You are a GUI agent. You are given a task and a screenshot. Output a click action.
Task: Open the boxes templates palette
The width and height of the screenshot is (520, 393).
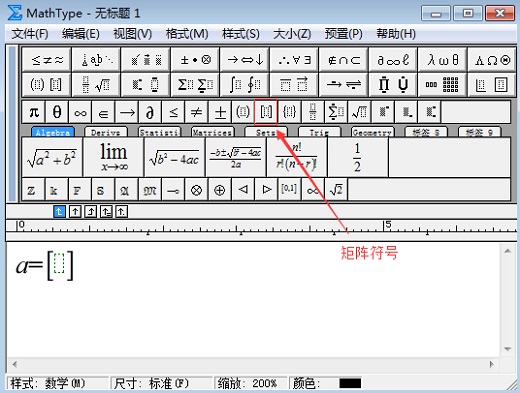492,85
